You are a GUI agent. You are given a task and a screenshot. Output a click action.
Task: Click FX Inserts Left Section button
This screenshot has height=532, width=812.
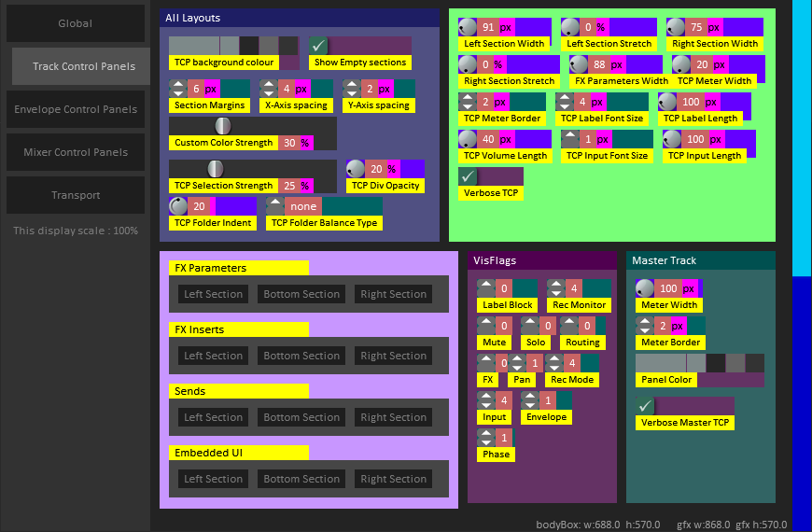point(214,356)
